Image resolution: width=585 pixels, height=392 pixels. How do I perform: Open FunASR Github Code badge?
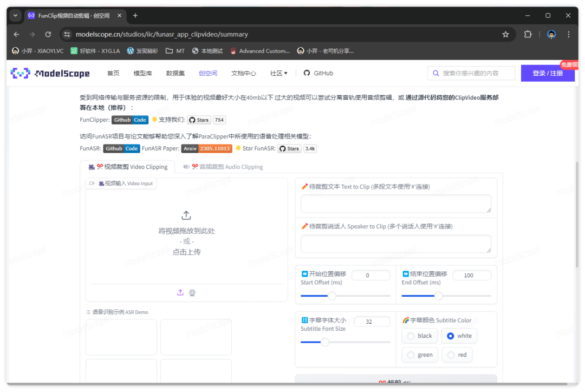(x=122, y=148)
